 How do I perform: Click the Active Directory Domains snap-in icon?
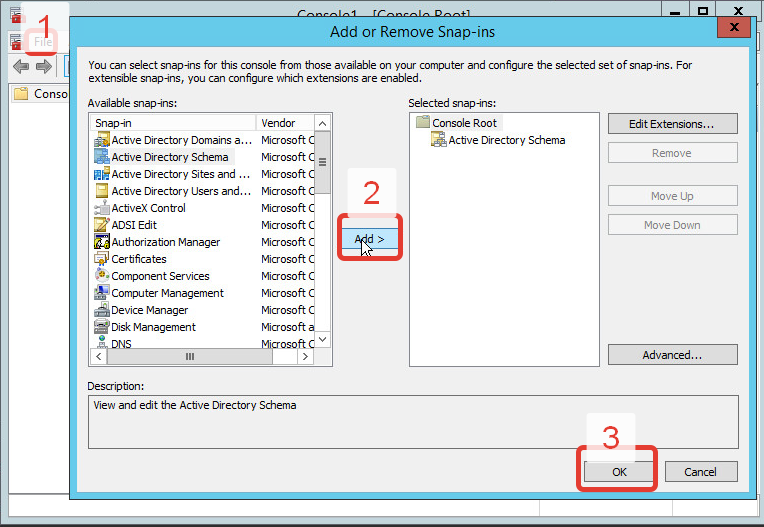[x=102, y=140]
